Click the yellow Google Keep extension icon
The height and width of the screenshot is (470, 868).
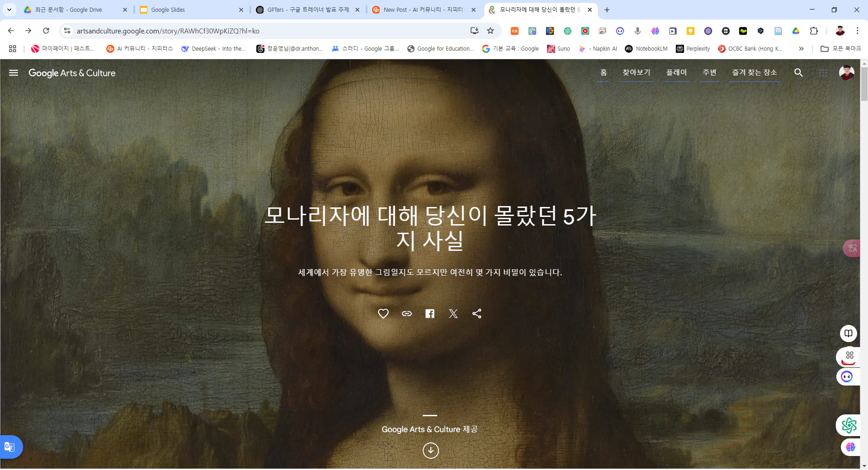[690, 31]
